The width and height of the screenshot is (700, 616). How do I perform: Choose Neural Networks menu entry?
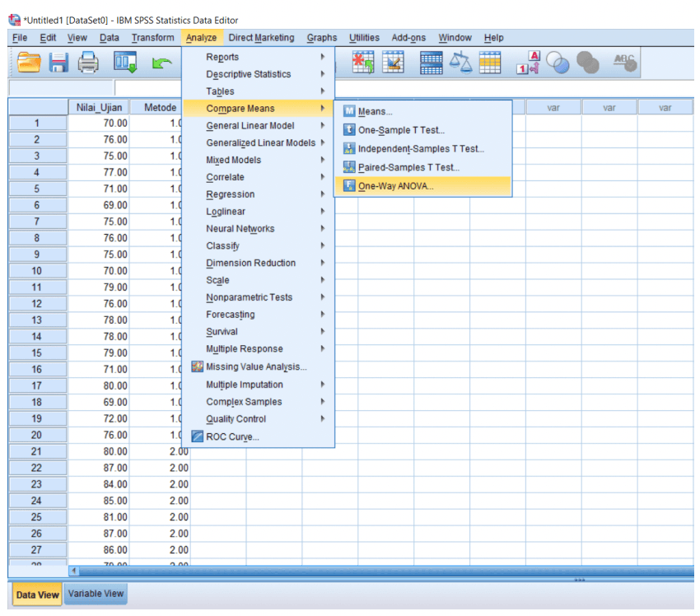[x=259, y=229]
